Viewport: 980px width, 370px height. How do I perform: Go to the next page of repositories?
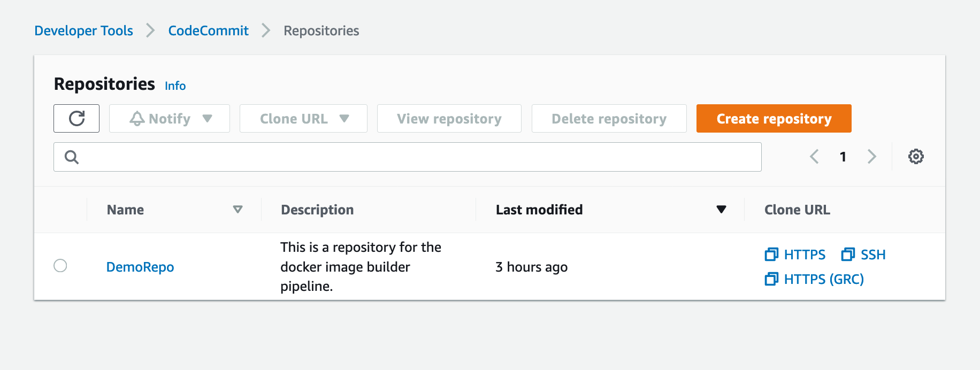[872, 156]
